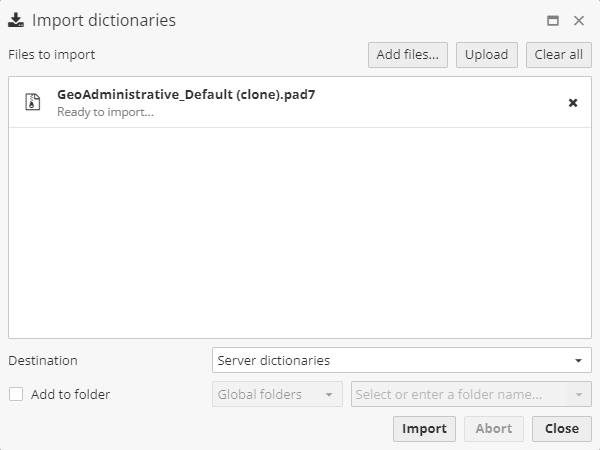Expand the Destination dropdown arrow
The image size is (600, 450).
pyautogui.click(x=578, y=360)
